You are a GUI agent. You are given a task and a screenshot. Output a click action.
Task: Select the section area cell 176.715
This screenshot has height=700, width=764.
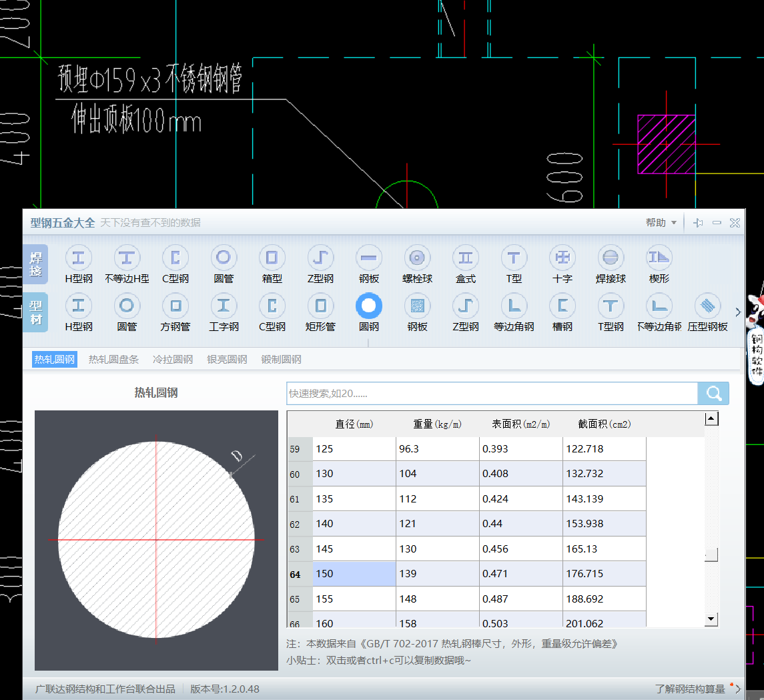click(605, 574)
